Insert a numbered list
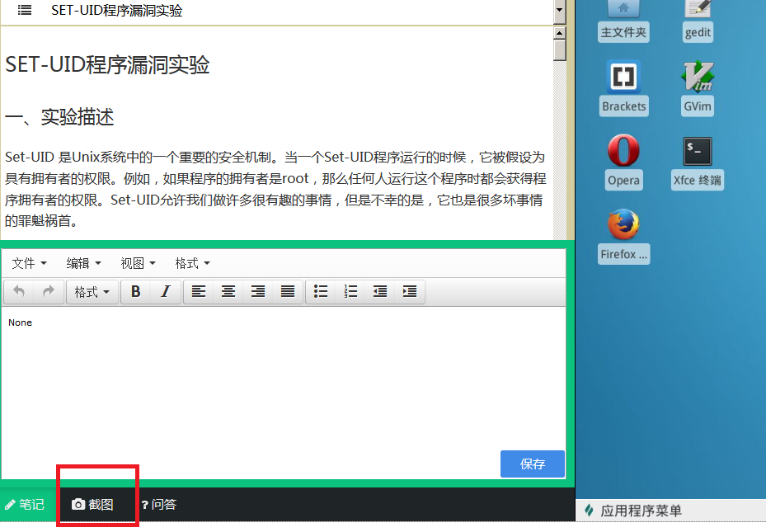The width and height of the screenshot is (766, 532). (350, 292)
